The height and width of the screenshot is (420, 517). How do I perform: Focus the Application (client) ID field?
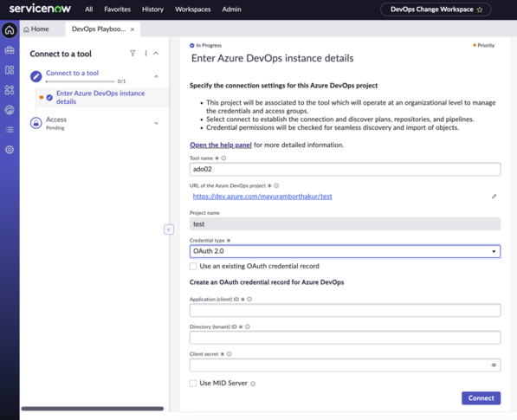(345, 310)
